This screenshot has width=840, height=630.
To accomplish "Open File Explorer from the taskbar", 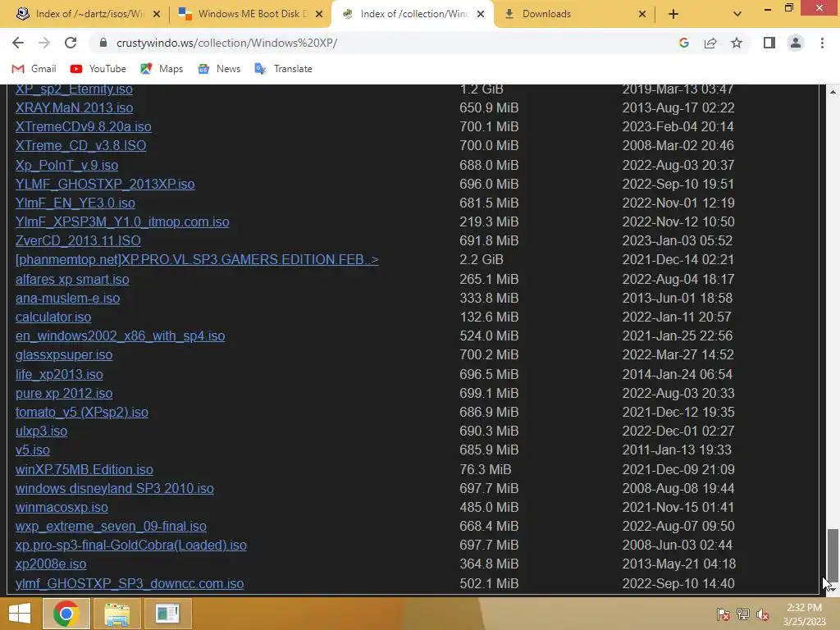I will point(116,614).
